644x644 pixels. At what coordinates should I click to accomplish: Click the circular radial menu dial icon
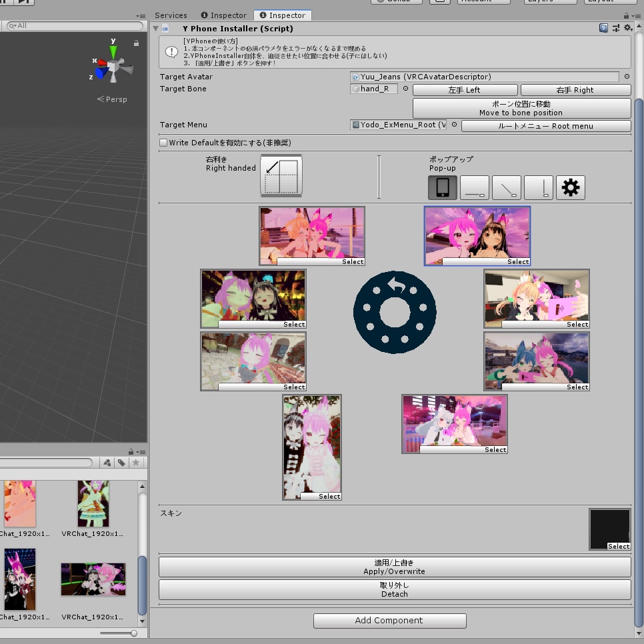coord(395,312)
